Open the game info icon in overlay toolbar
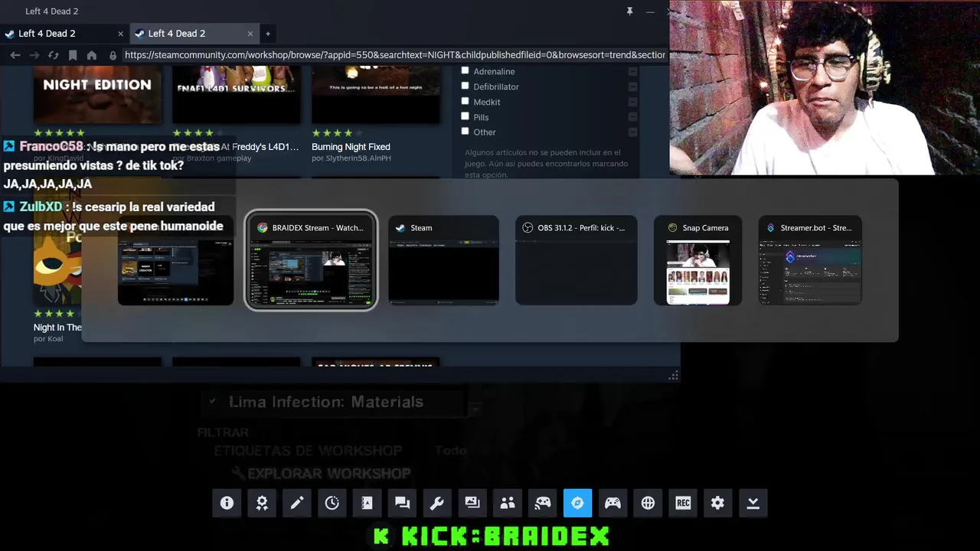 [227, 503]
